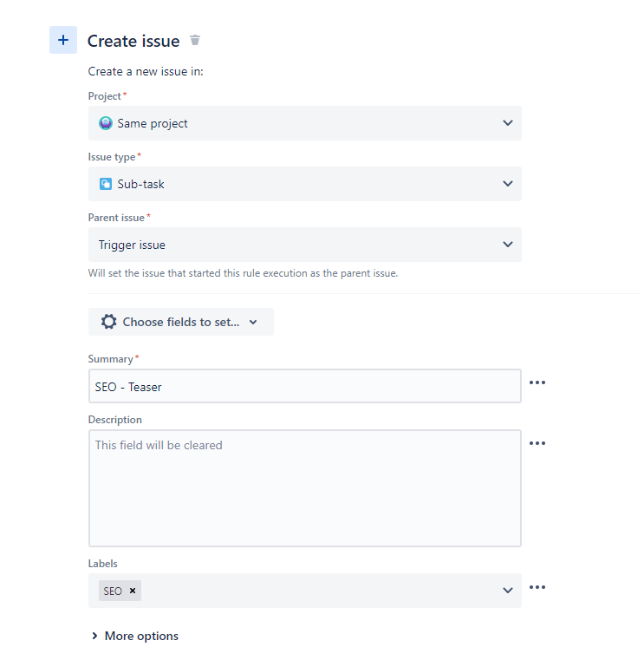
Task: Open the three-dot menu beside Description
Action: [x=537, y=443]
